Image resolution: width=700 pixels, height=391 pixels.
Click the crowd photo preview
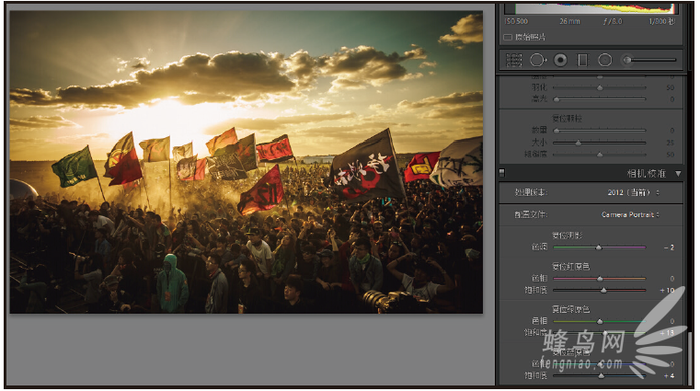[x=246, y=162]
